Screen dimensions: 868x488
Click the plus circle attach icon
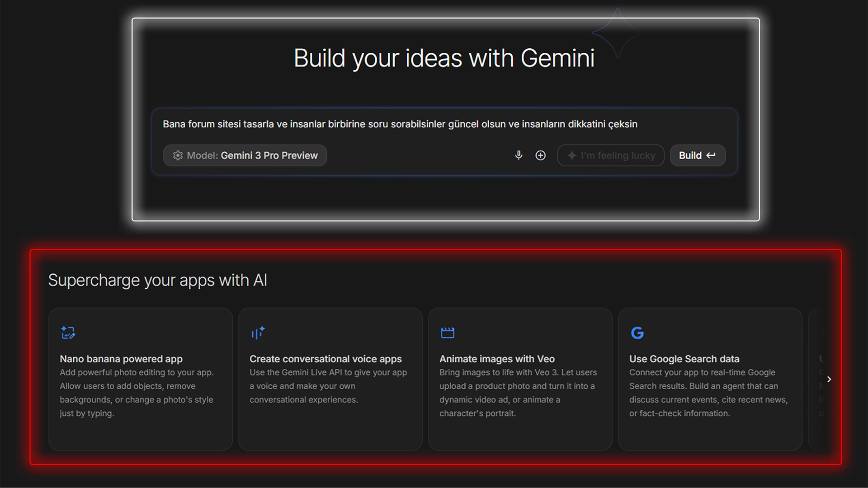[540, 155]
